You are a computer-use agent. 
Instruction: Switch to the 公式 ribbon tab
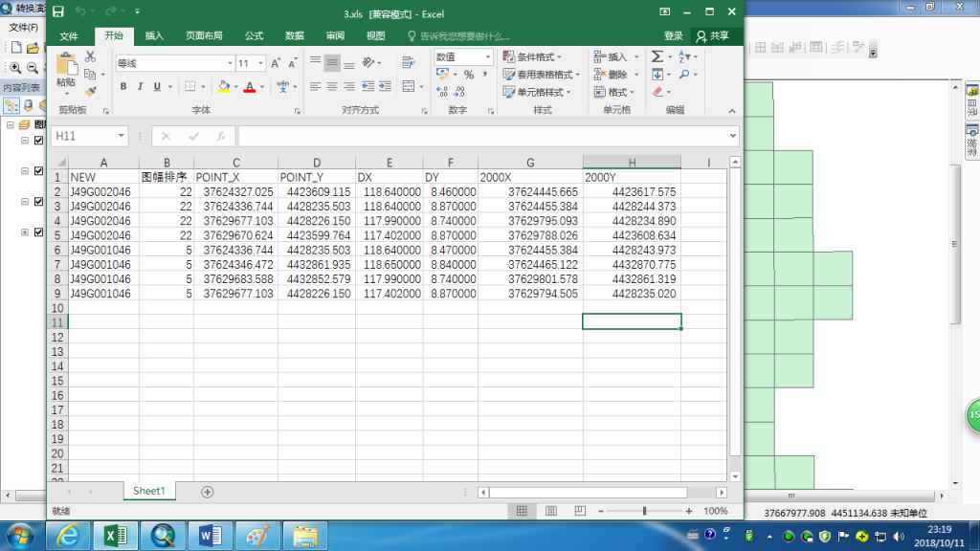click(x=254, y=36)
